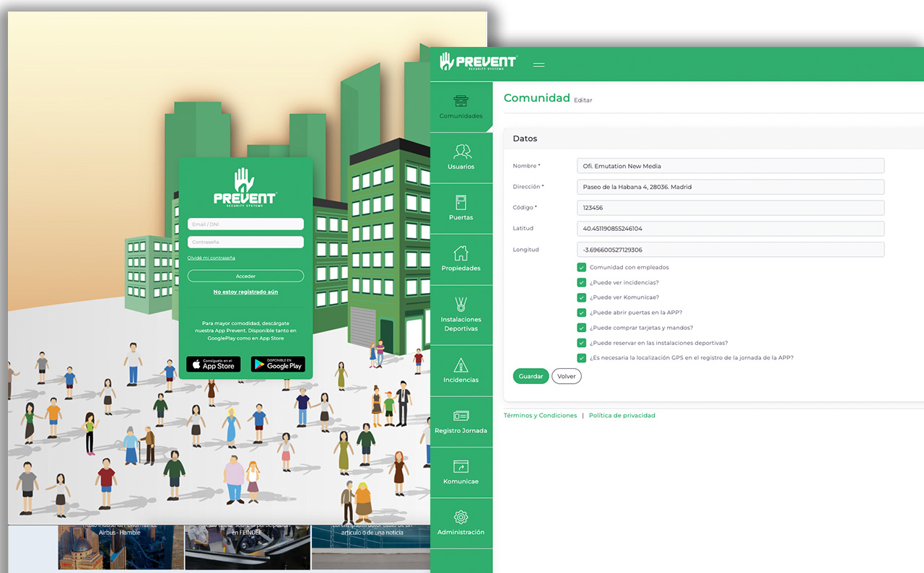Click the Guardar button

pyautogui.click(x=531, y=377)
